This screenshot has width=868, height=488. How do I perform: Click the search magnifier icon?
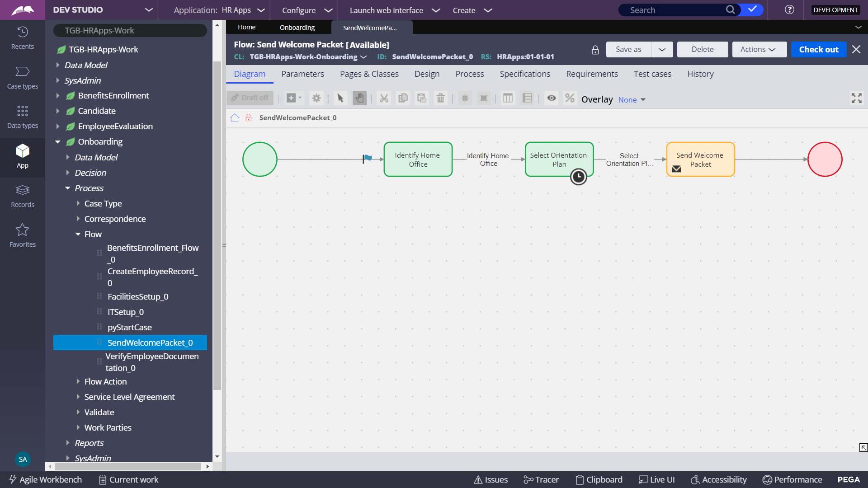(x=730, y=10)
